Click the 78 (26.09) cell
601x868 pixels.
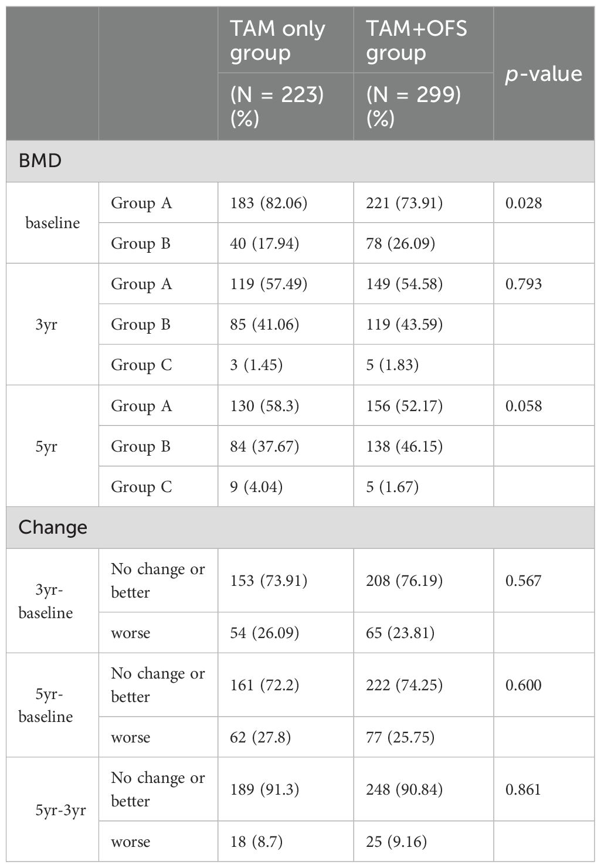click(400, 243)
